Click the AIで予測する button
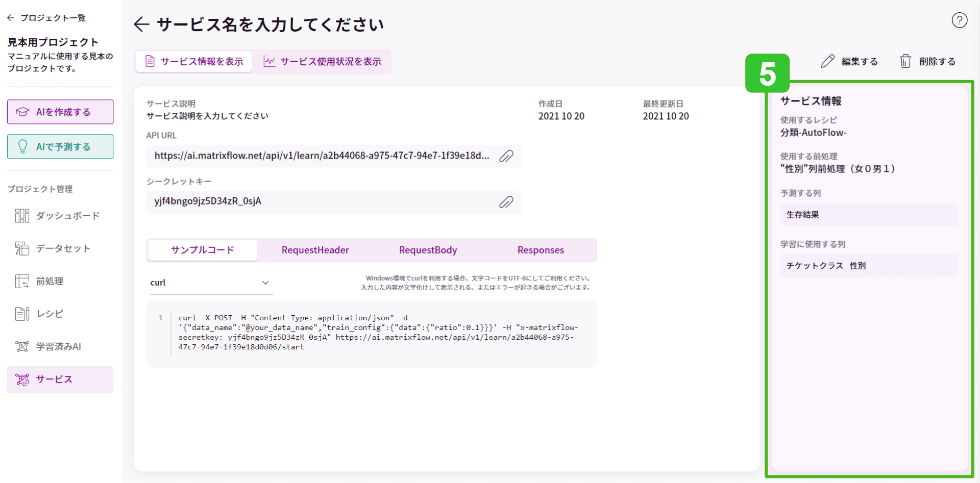Screen dimensions: 980x483 pos(60,146)
